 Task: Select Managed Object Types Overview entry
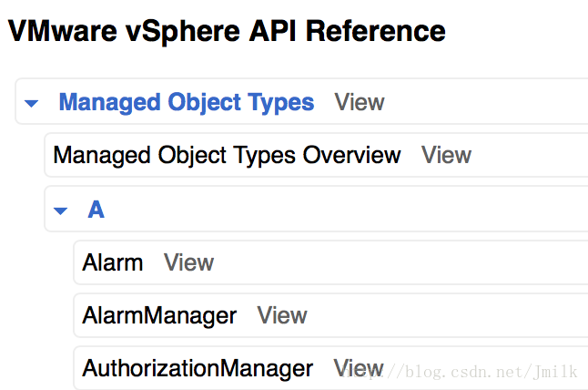click(227, 155)
